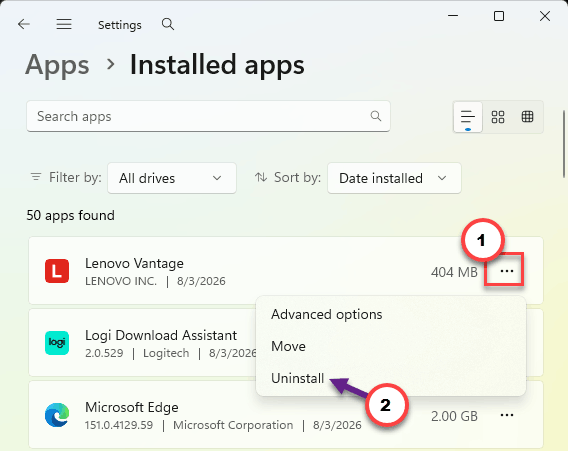Image resolution: width=568 pixels, height=451 pixels.
Task: Click into the Search apps field
Action: coord(208,116)
